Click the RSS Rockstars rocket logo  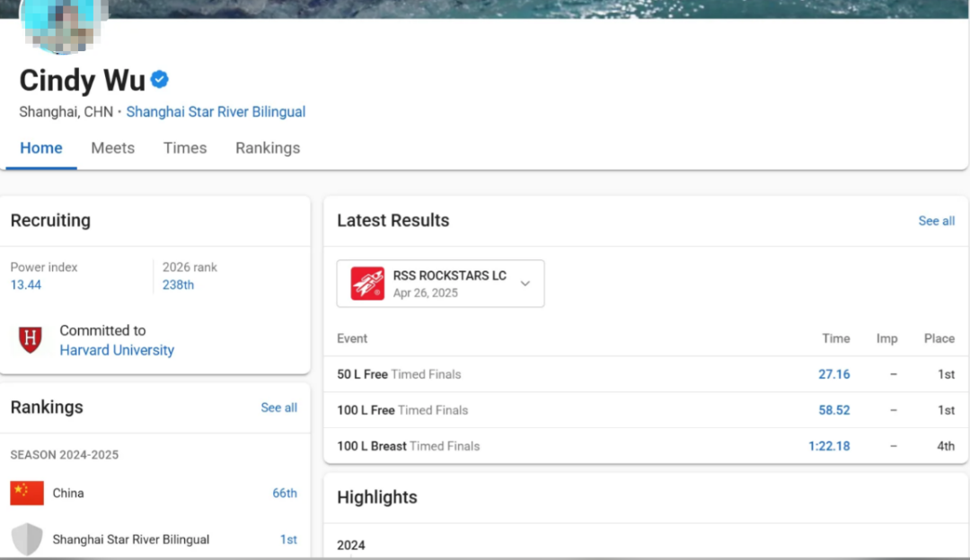pyautogui.click(x=367, y=284)
